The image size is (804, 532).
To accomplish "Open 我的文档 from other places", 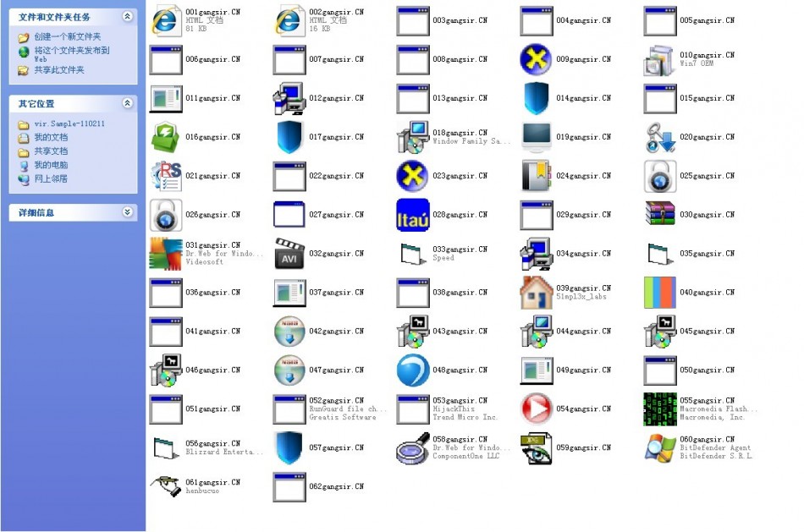I will [51, 137].
